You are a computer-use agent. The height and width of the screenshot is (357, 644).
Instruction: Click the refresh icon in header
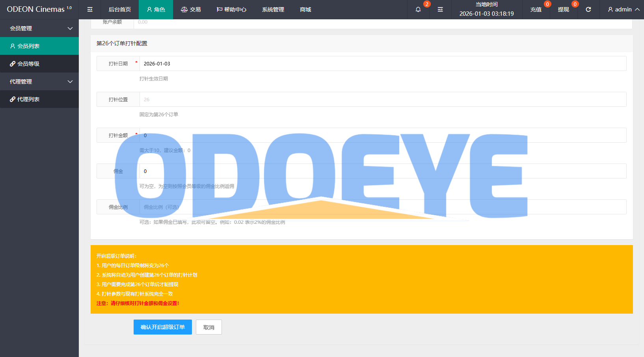[588, 9]
